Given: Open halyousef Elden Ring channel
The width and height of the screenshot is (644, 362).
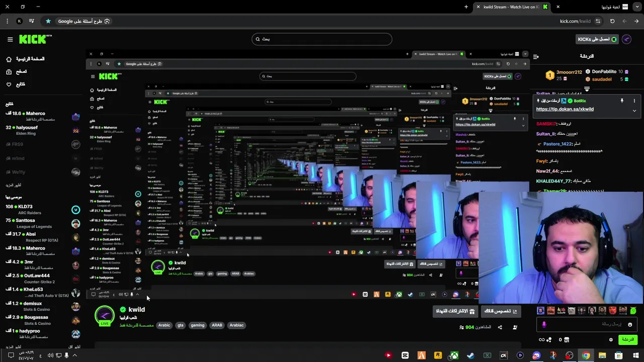Looking at the screenshot, I should (43, 130).
